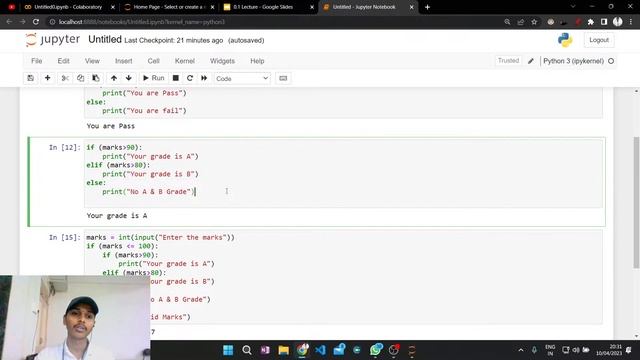This screenshot has height=360, width=640.
Task: Click the Trusted notebook indicator
Action: point(508,61)
